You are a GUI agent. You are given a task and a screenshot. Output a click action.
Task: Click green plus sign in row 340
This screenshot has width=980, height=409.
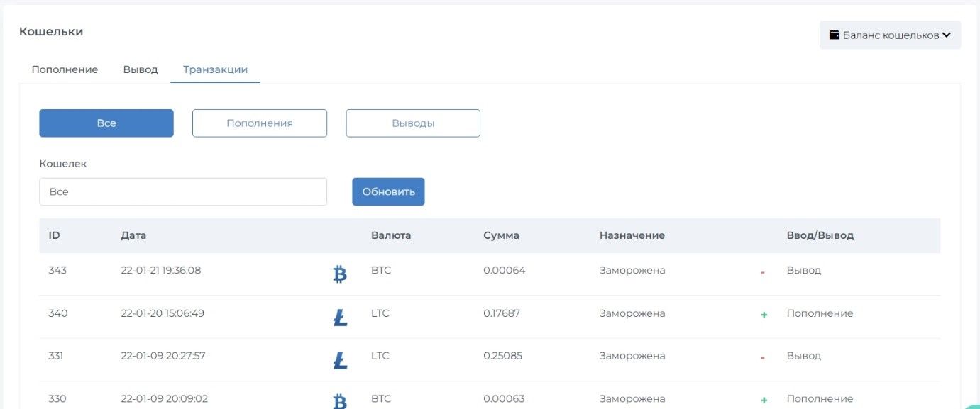tap(764, 315)
